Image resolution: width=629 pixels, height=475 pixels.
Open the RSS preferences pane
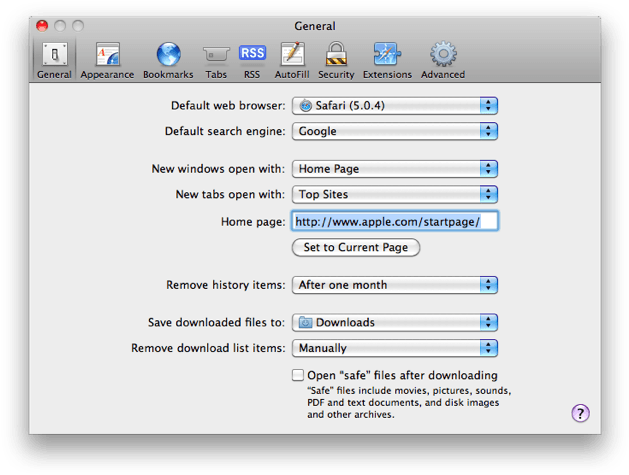pyautogui.click(x=252, y=60)
